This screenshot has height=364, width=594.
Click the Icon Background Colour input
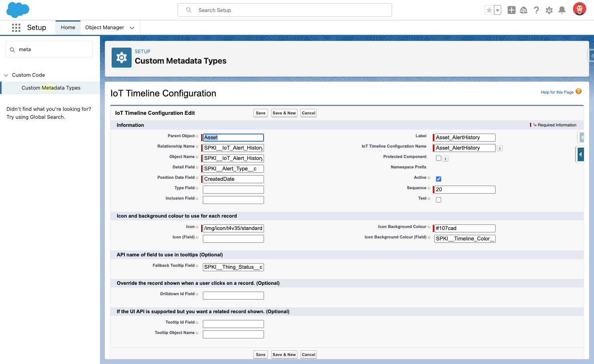[x=465, y=228]
